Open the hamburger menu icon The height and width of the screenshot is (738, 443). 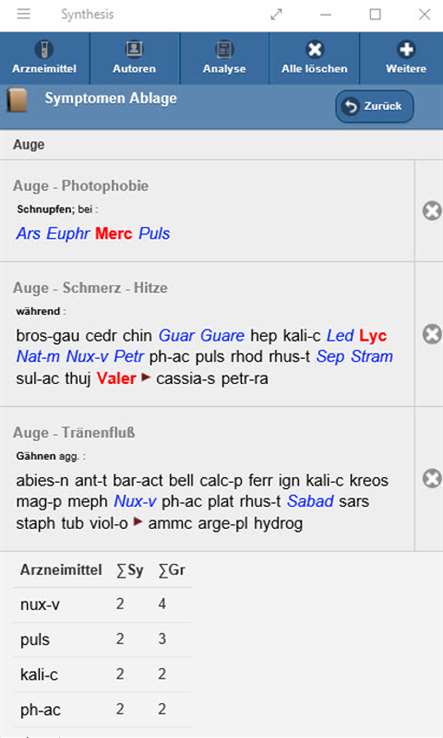click(23, 14)
